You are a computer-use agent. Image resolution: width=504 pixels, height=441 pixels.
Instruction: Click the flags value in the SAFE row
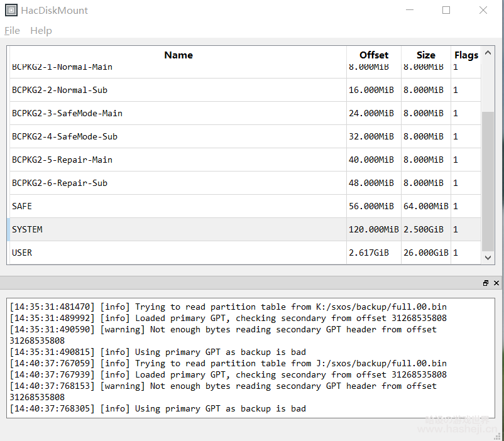pyautogui.click(x=466, y=206)
